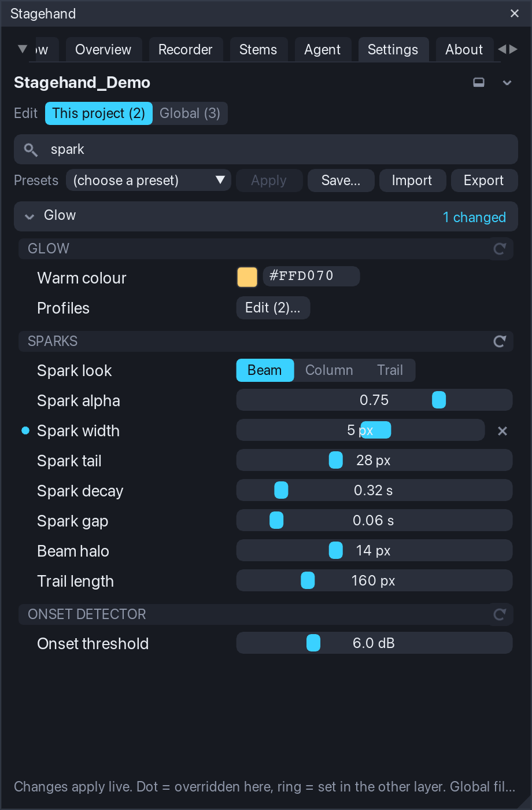This screenshot has width=532, height=810.
Task: Click the Warm colour label
Action: (x=82, y=278)
